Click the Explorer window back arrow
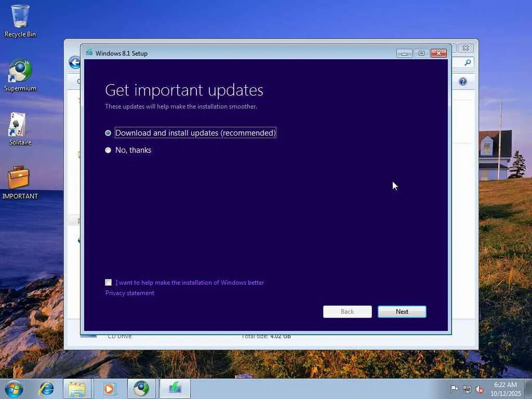The height and width of the screenshot is (399, 532). point(74,63)
